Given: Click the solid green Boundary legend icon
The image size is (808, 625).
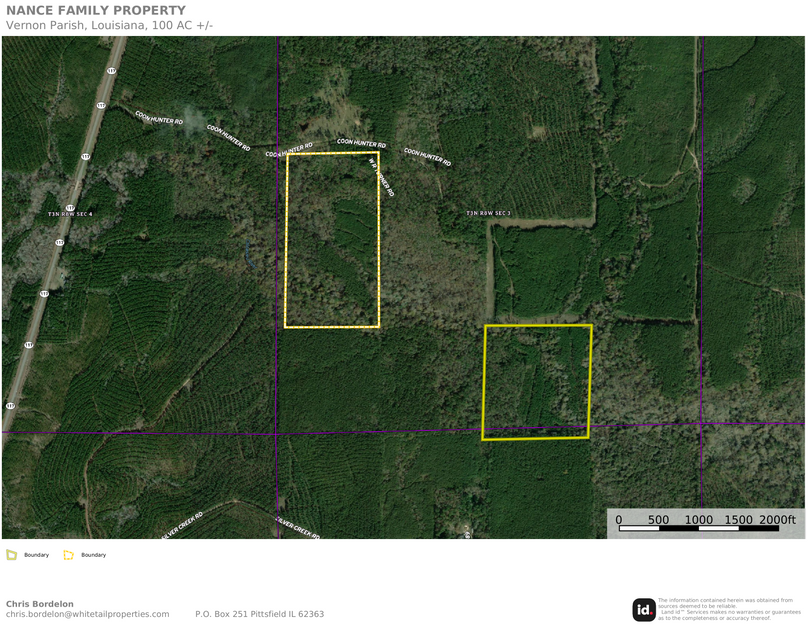Looking at the screenshot, I should pos(11,554).
